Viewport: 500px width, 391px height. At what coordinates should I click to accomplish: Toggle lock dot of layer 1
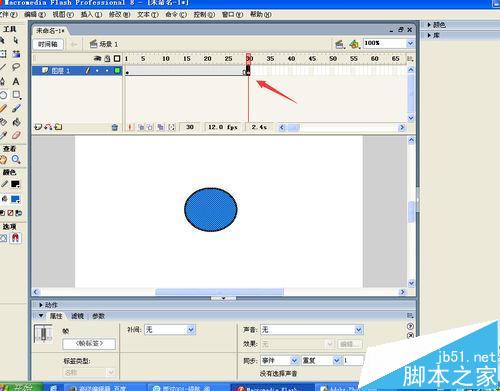(107, 71)
